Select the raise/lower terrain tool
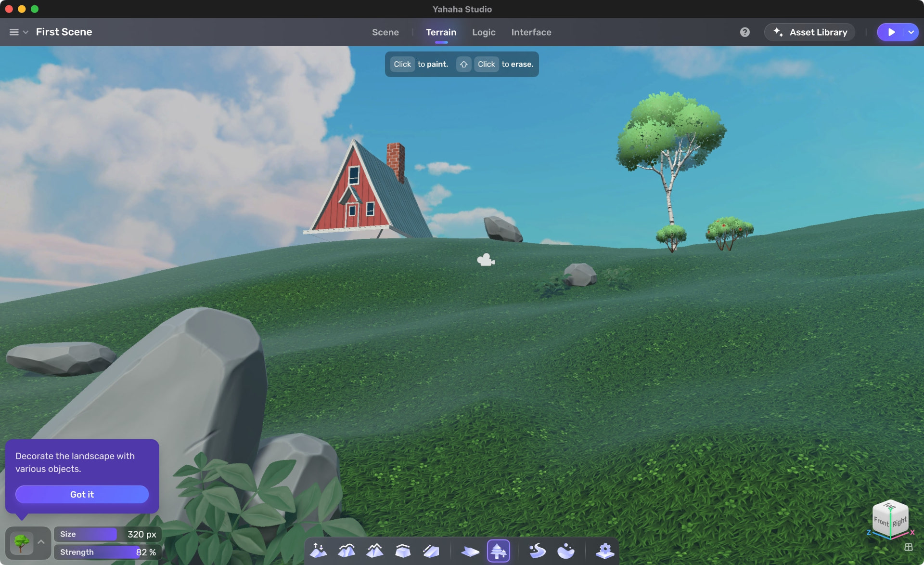This screenshot has width=924, height=565. coord(318,550)
